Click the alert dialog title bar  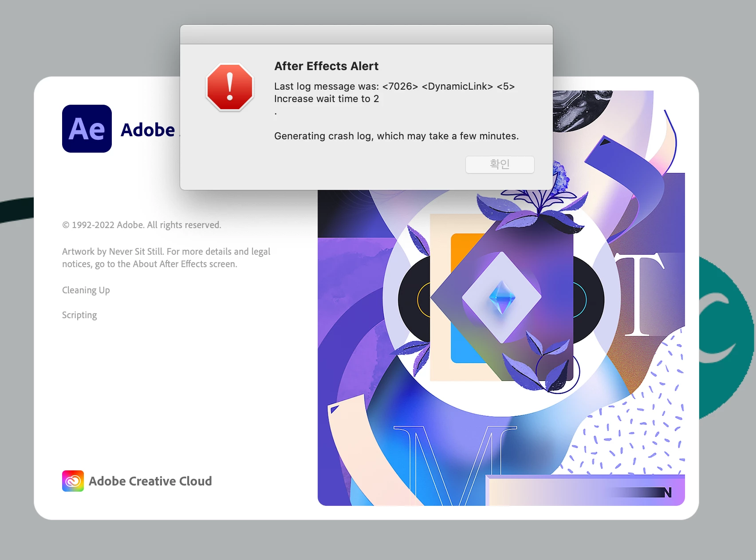pyautogui.click(x=366, y=35)
